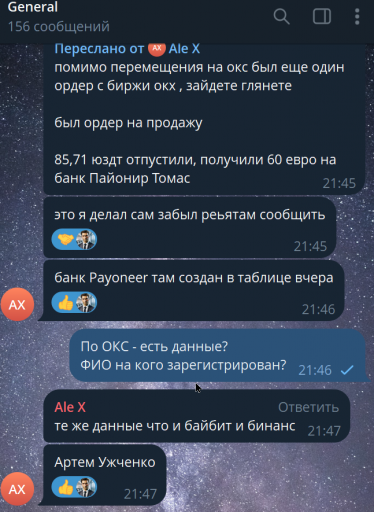
Task: Toggle the right sidebar panel icon
Action: coord(322,16)
